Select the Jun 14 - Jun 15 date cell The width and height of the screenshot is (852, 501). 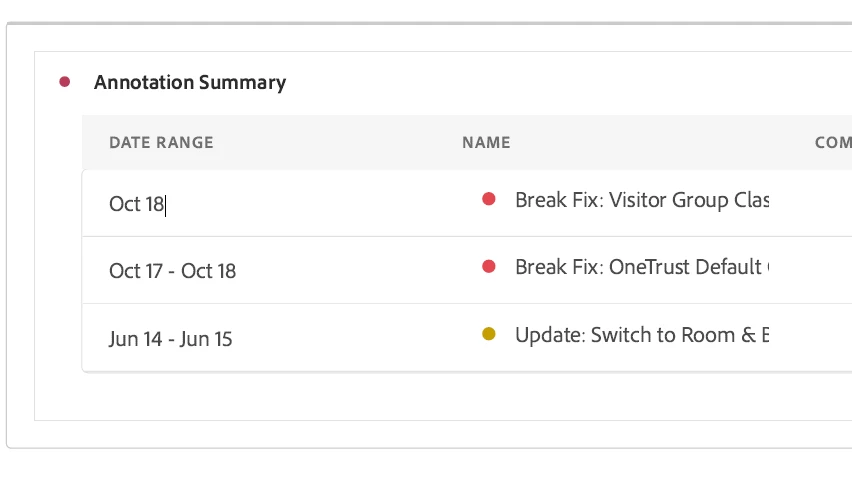(171, 339)
